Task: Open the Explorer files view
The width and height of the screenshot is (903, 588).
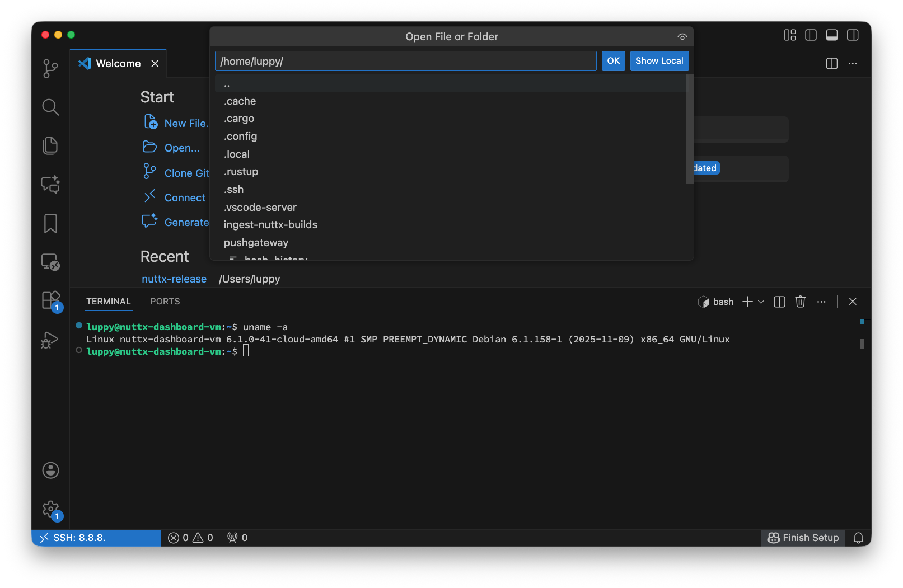Action: point(50,146)
